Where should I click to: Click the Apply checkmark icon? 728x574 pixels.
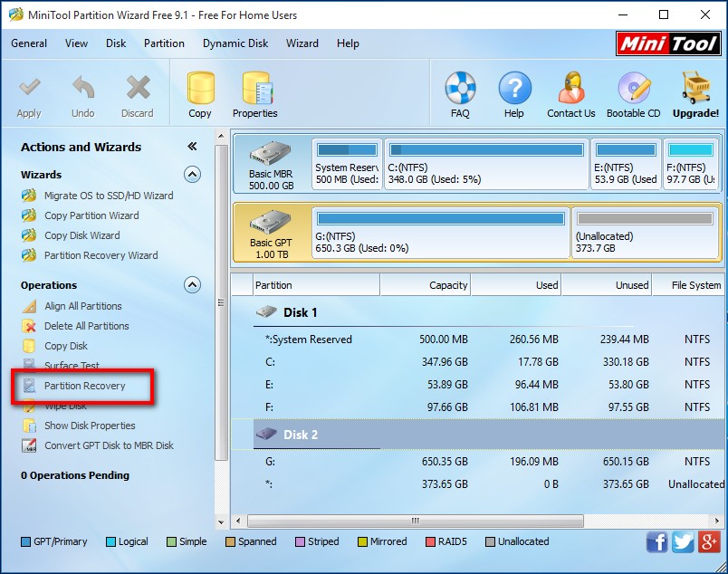click(x=29, y=89)
